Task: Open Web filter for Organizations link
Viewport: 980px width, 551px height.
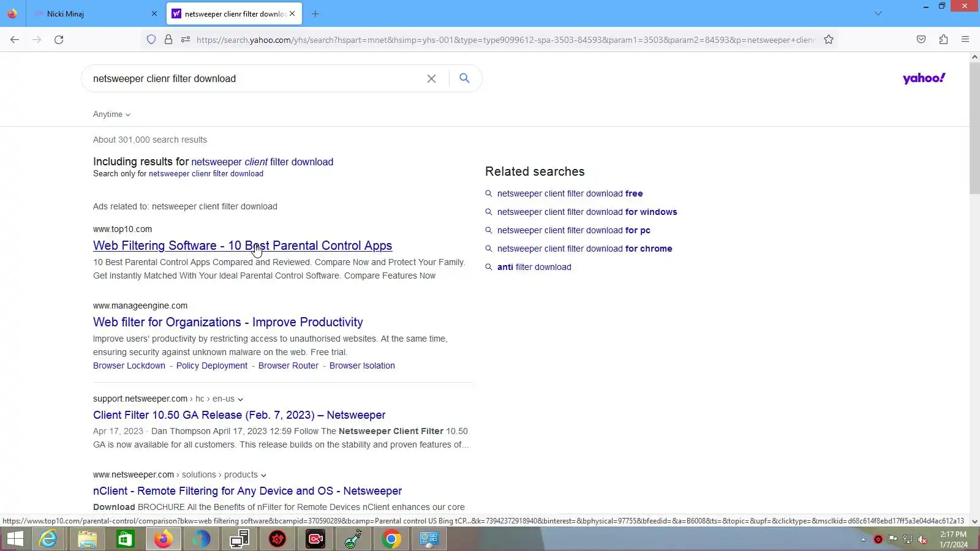Action: point(228,322)
